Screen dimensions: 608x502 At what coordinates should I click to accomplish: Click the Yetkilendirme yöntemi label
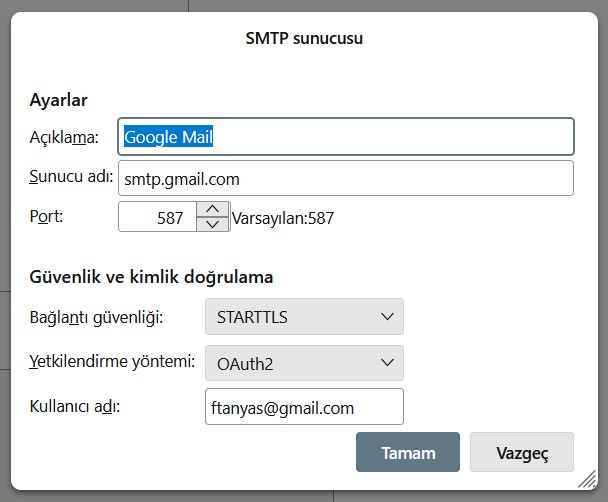tap(112, 362)
